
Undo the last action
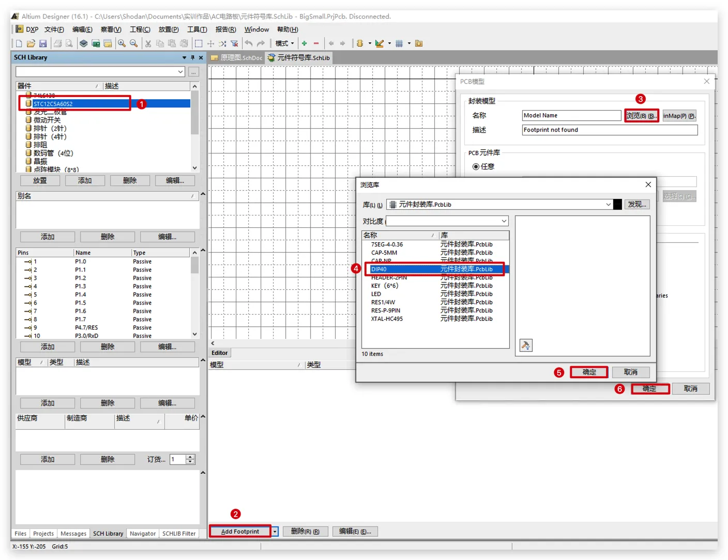click(x=249, y=43)
